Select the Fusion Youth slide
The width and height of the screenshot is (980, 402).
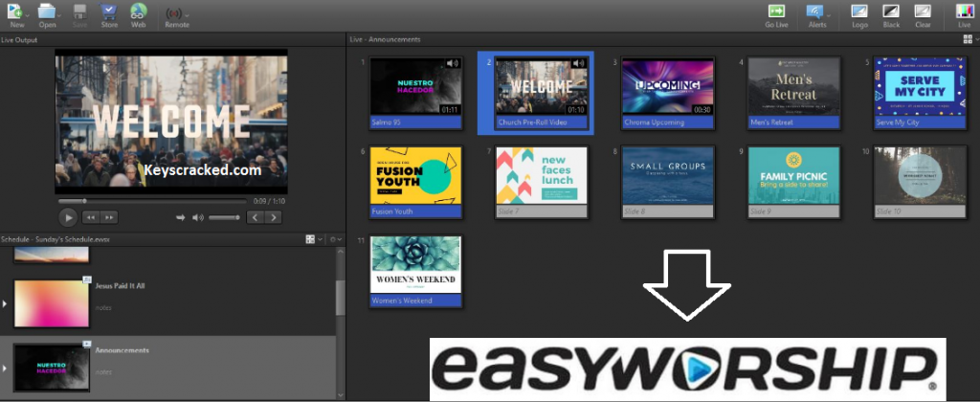coord(415,182)
